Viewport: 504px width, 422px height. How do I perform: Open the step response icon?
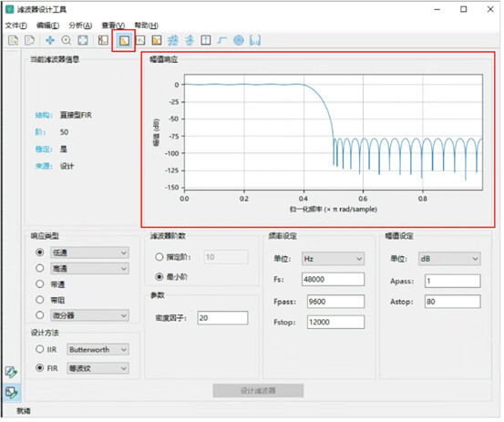(221, 40)
